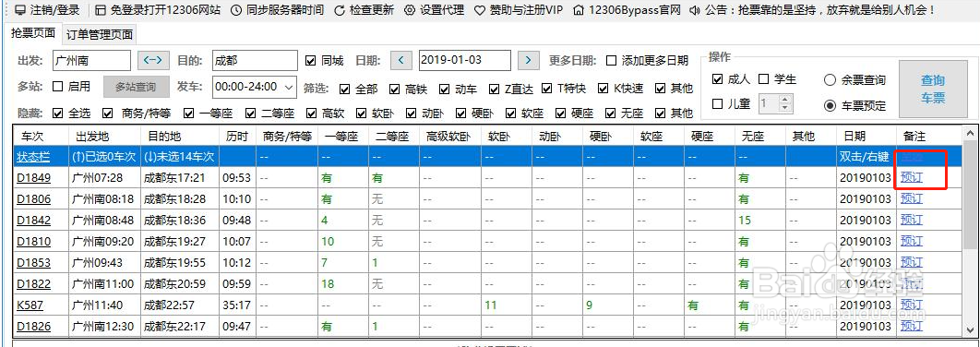Click 预订 for train K587

point(912,305)
